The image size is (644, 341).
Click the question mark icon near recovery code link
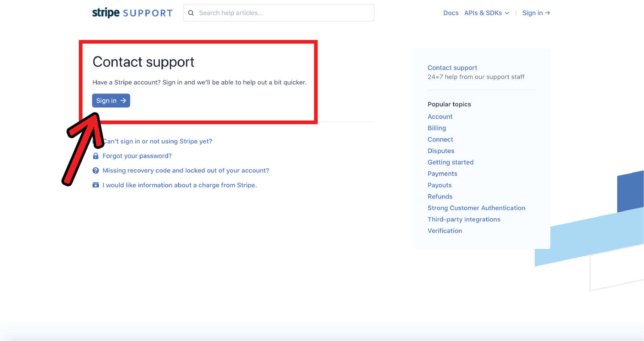(x=96, y=170)
